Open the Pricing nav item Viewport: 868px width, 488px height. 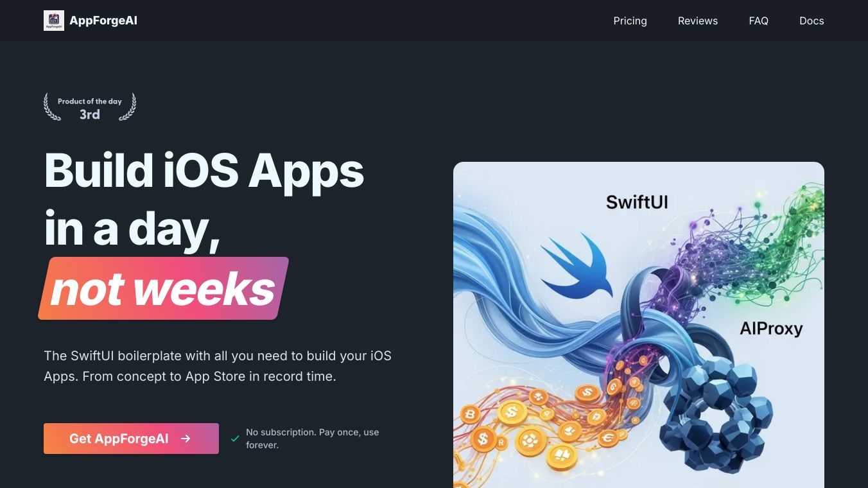click(x=630, y=21)
